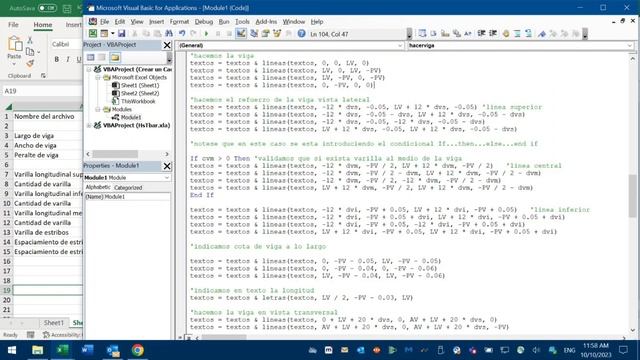Outdent the code with Outdent icon

pyautogui.click(x=493, y=33)
